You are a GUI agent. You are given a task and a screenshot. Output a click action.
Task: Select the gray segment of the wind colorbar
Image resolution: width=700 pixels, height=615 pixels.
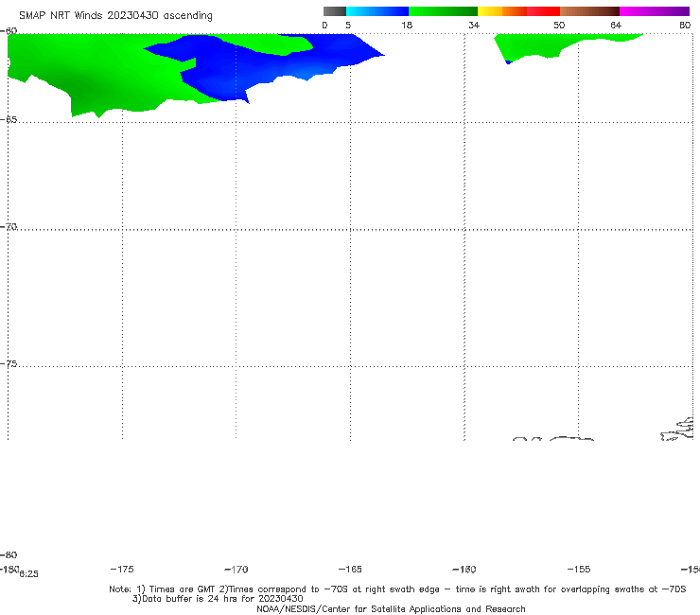click(x=334, y=11)
